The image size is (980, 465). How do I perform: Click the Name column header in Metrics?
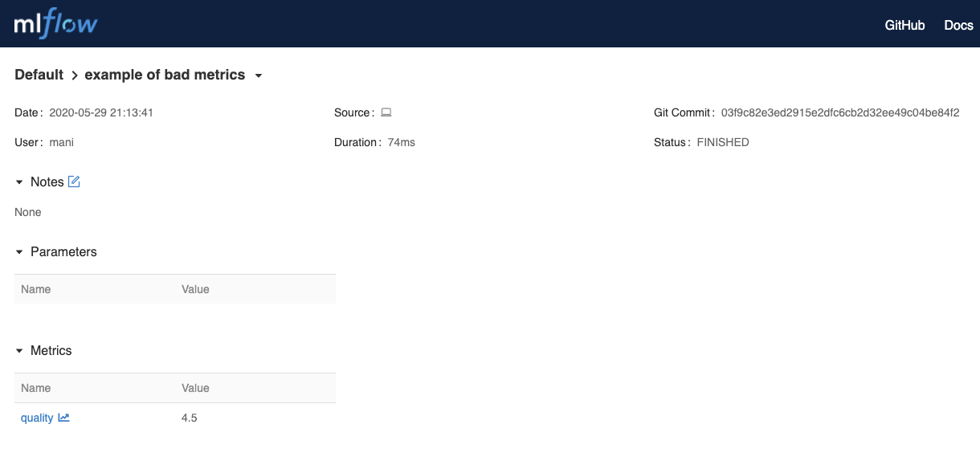tap(36, 388)
